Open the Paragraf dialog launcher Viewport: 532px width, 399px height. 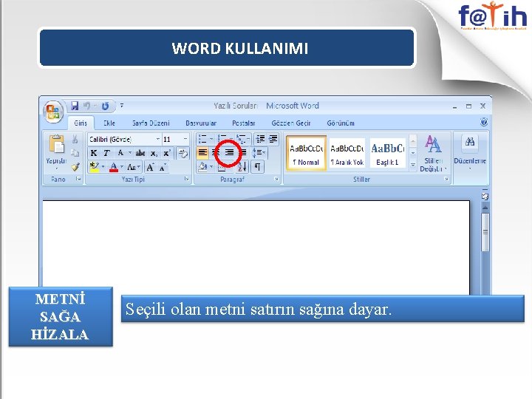(276, 179)
